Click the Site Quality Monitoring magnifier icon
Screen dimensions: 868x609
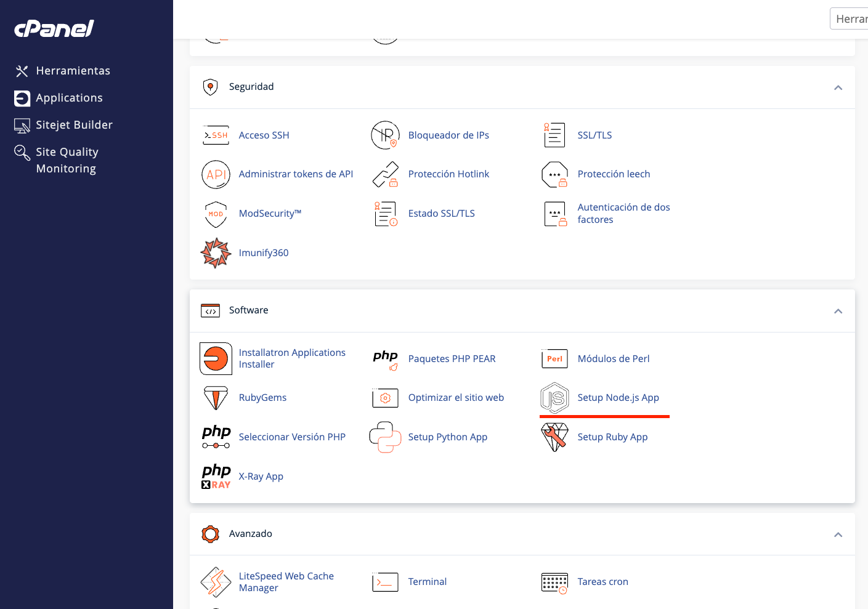(x=22, y=153)
